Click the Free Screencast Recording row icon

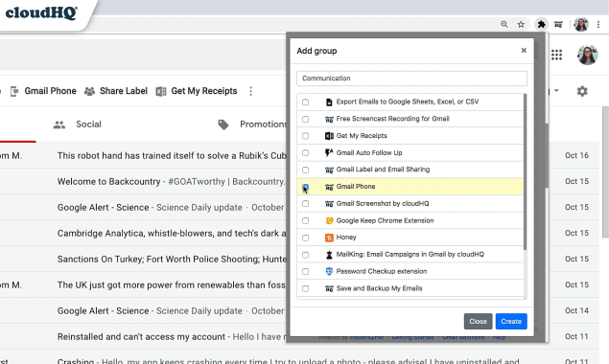click(x=329, y=119)
